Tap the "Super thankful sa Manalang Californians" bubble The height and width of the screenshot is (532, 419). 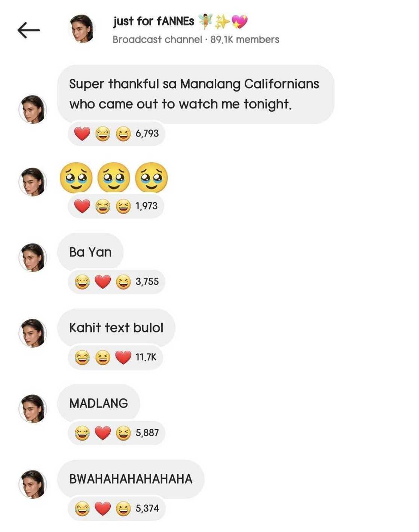point(195,93)
